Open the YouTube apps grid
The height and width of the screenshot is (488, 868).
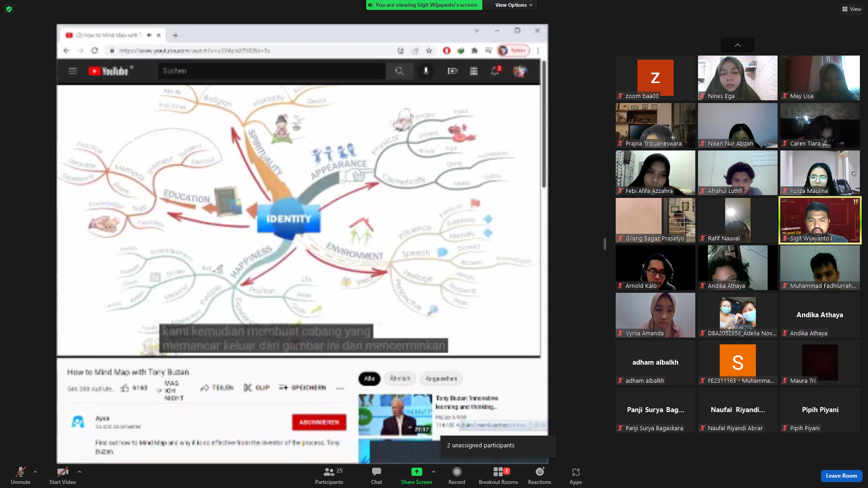(x=474, y=71)
